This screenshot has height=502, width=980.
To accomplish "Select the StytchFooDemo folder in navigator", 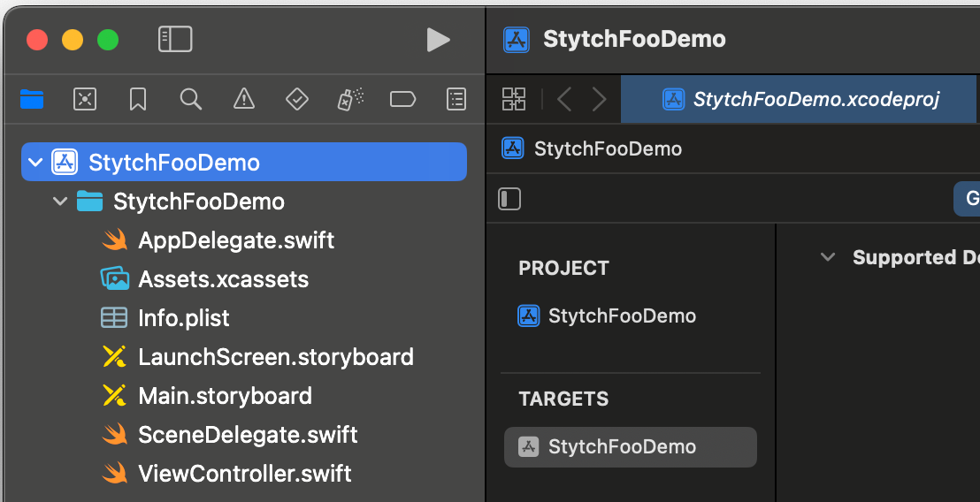I will (199, 201).
